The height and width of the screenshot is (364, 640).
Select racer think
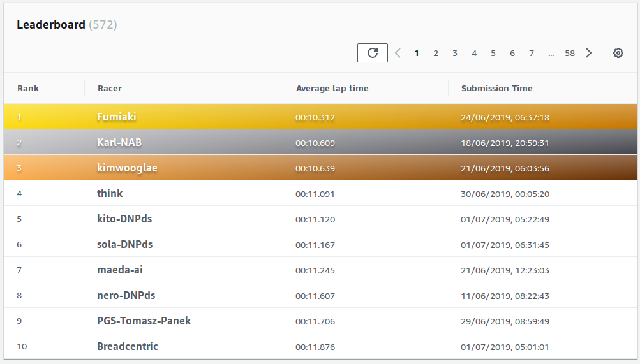(x=109, y=193)
